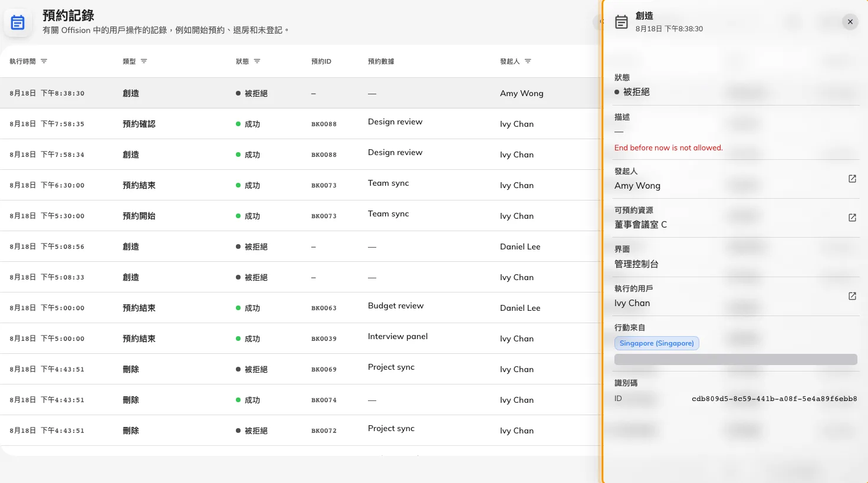This screenshot has height=483, width=868.
Task: Close the 創造 detail panel
Action: tap(850, 22)
